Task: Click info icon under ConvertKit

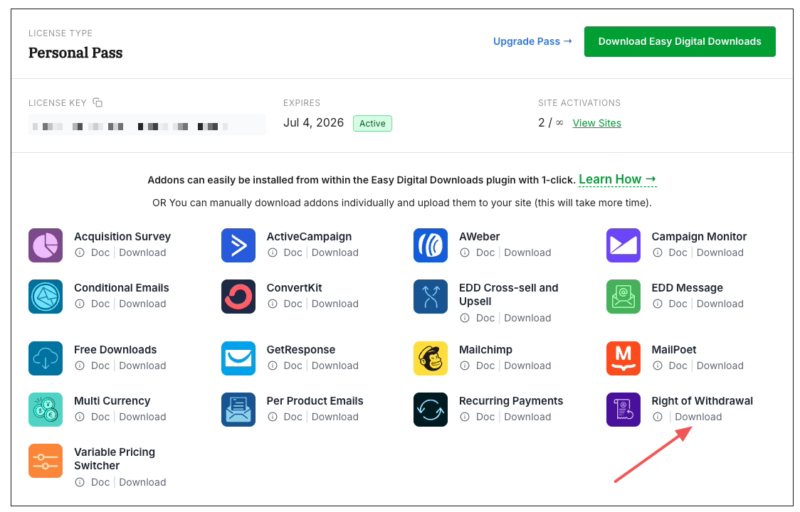Action: point(272,303)
